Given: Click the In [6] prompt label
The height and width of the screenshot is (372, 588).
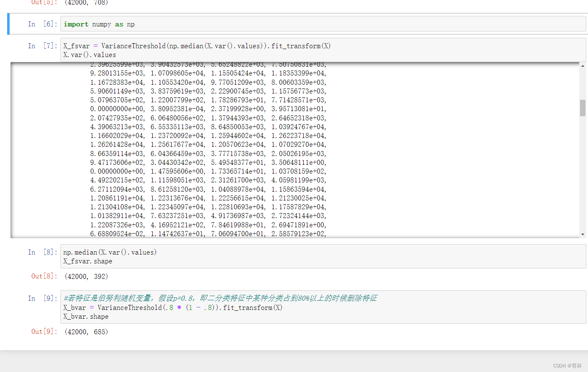Looking at the screenshot, I should pos(42,24).
